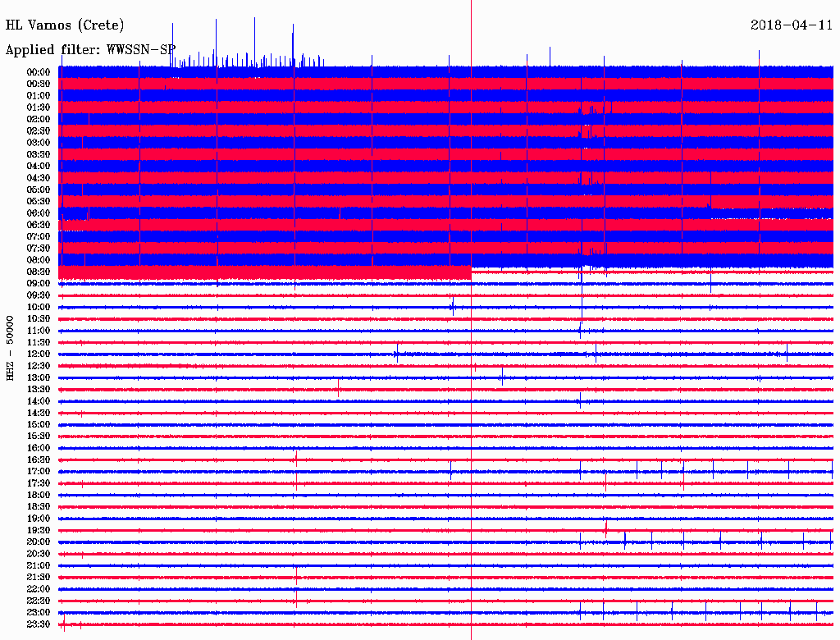Click the 03:30 time label
This screenshot has width=840, height=640.
point(39,154)
